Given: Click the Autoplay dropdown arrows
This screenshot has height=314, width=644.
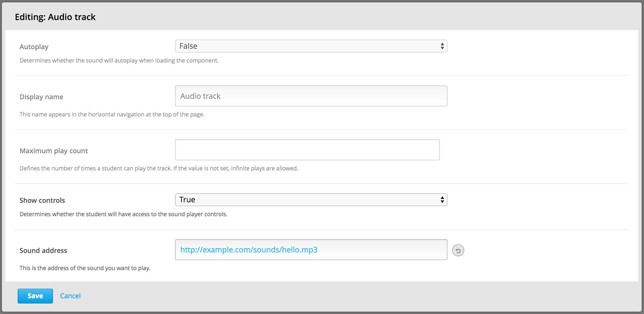Looking at the screenshot, I should pos(442,46).
